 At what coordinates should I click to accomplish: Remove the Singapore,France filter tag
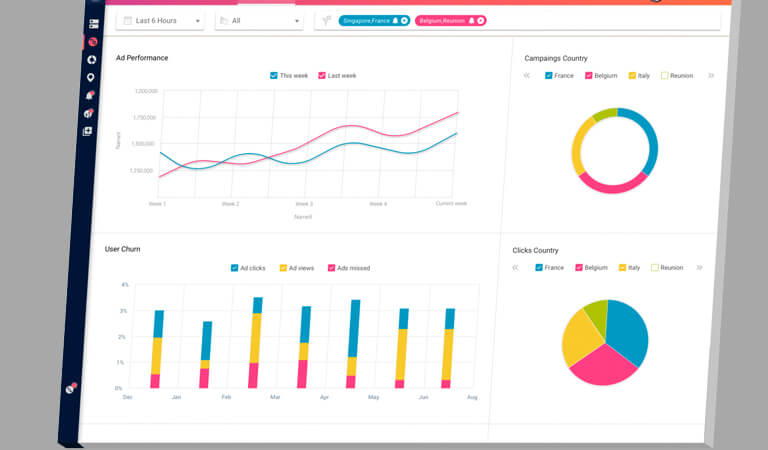(404, 21)
